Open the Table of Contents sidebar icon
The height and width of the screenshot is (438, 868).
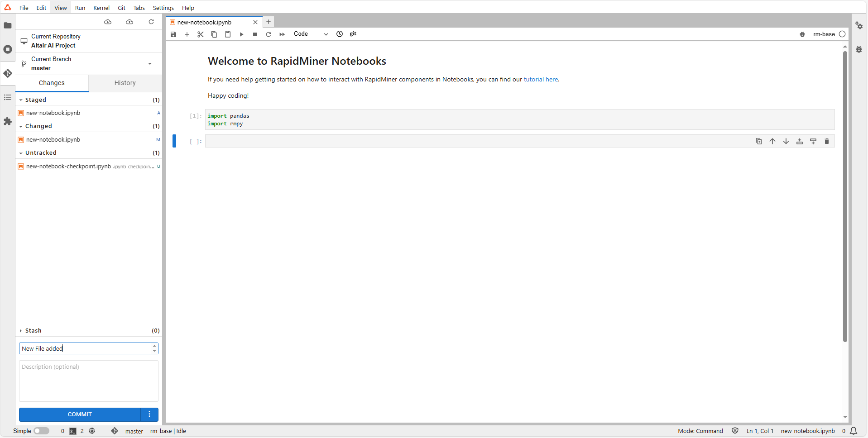coord(8,97)
